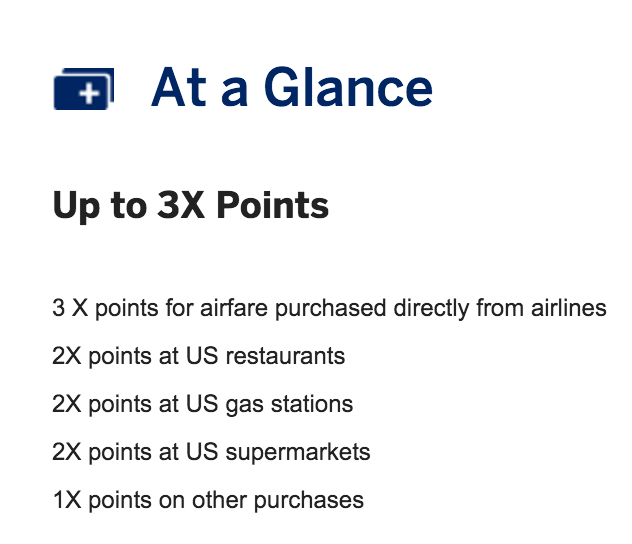632x544 pixels.
Task: Click the word Glance in the heading
Action: (x=349, y=87)
